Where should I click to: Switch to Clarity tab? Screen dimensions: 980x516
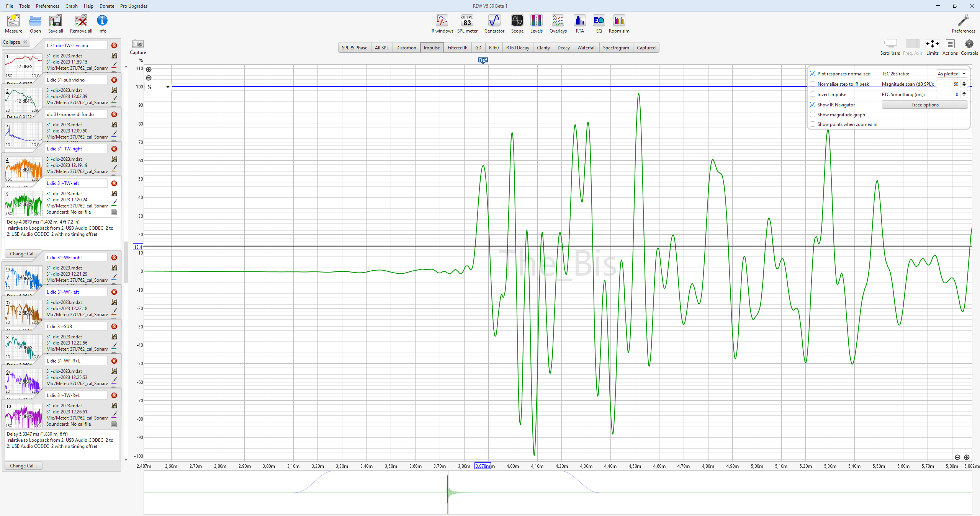(x=543, y=47)
